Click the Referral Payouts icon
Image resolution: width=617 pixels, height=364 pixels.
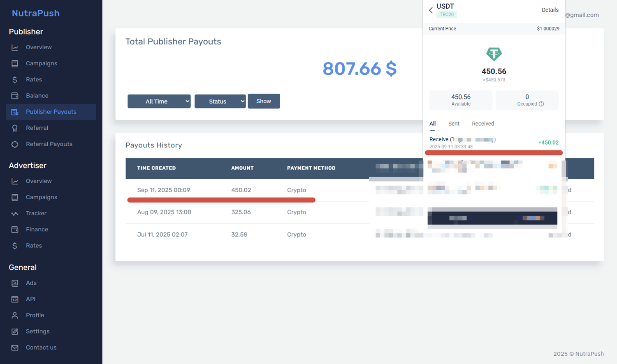15,144
